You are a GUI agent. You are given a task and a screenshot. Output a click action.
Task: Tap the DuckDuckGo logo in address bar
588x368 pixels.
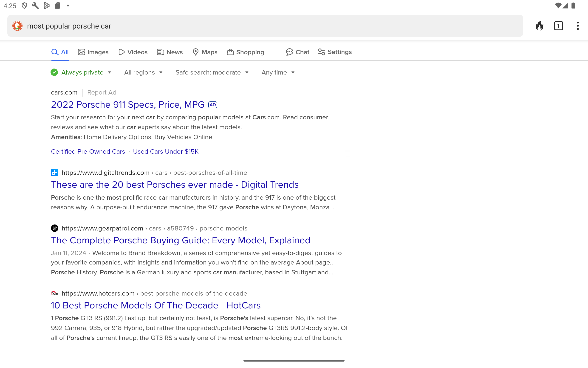pos(17,26)
